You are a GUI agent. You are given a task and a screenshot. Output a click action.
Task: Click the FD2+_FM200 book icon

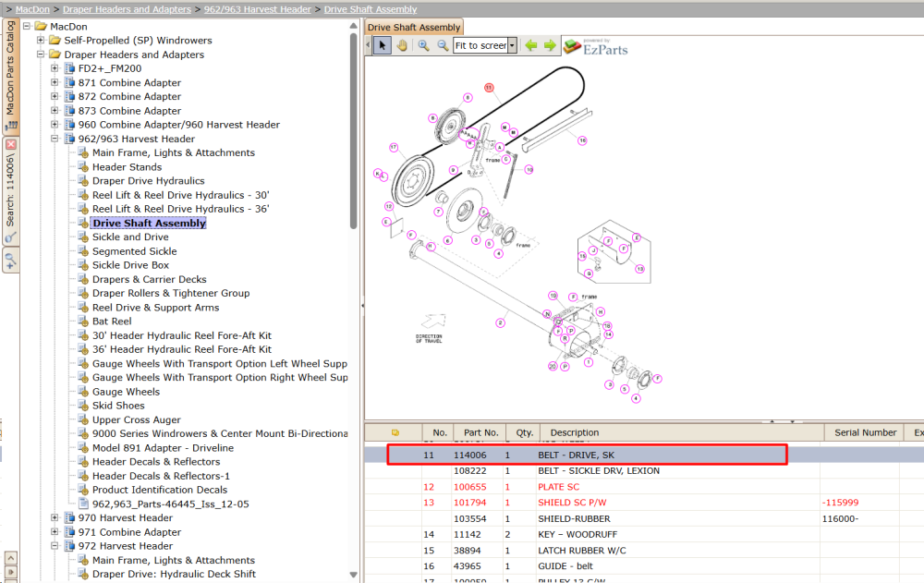(x=69, y=68)
